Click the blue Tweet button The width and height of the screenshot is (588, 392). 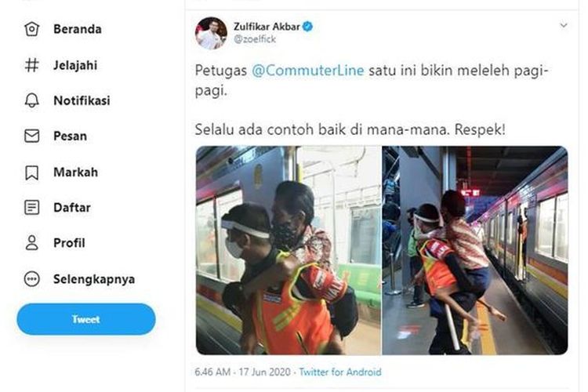86,319
